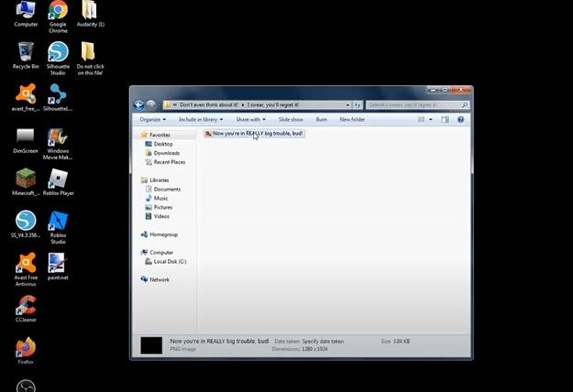Select the OBS icon at the desktop bottom
The width and height of the screenshot is (573, 392).
coord(26,387)
